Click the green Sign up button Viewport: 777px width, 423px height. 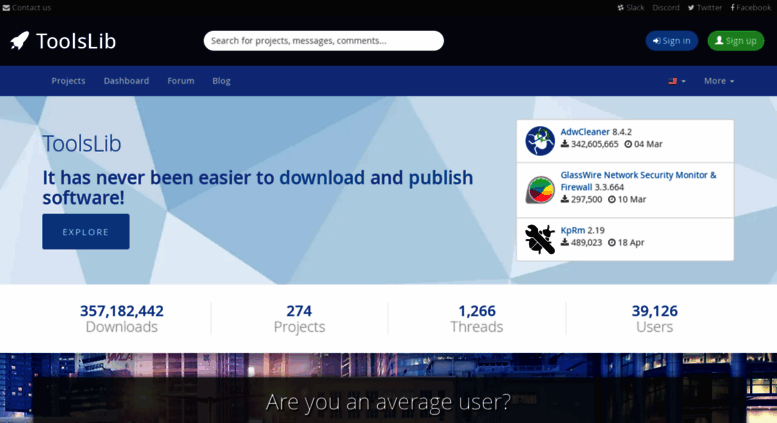(736, 41)
